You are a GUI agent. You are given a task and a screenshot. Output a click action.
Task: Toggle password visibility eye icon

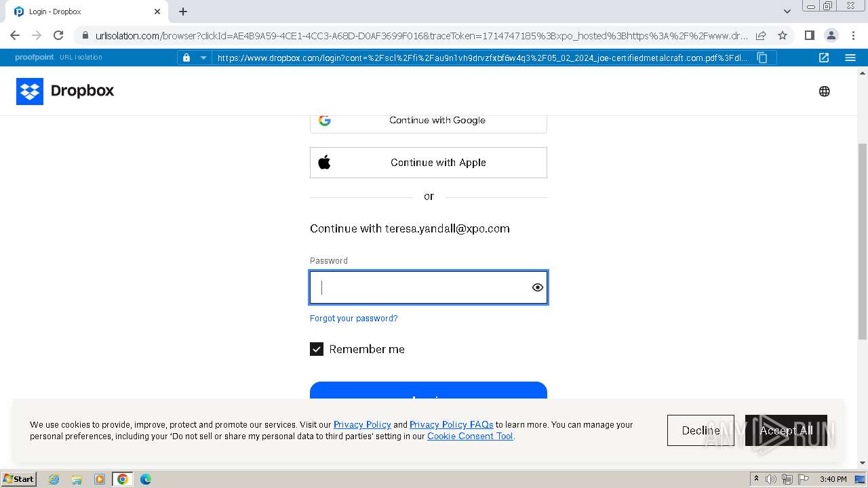[537, 287]
